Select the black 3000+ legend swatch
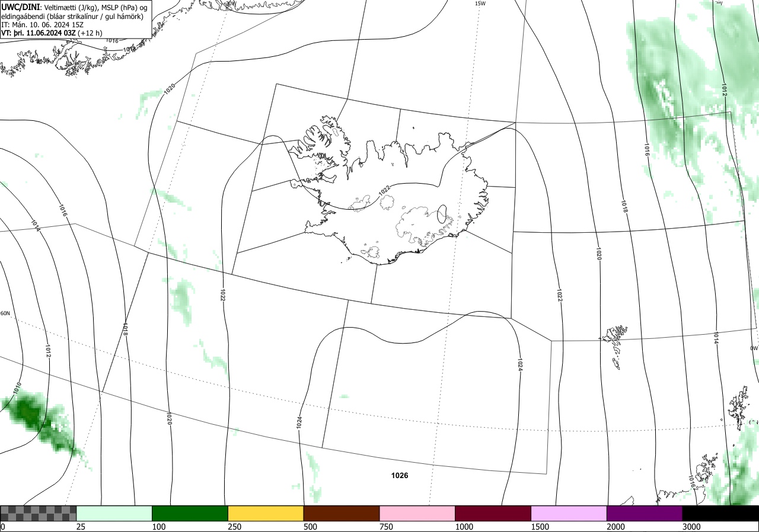Screen dimensions: 759x532 (720, 513)
